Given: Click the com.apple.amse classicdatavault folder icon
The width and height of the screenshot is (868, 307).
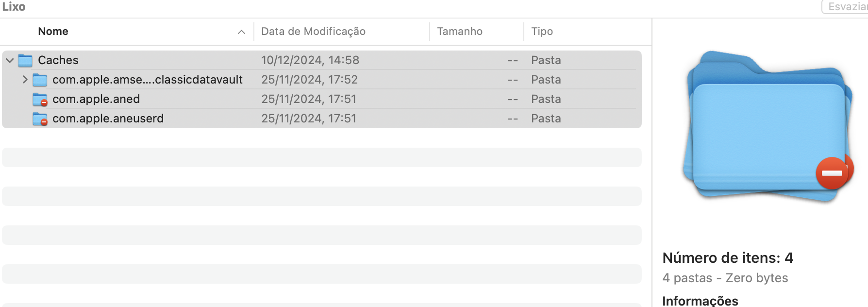Looking at the screenshot, I should pos(40,80).
